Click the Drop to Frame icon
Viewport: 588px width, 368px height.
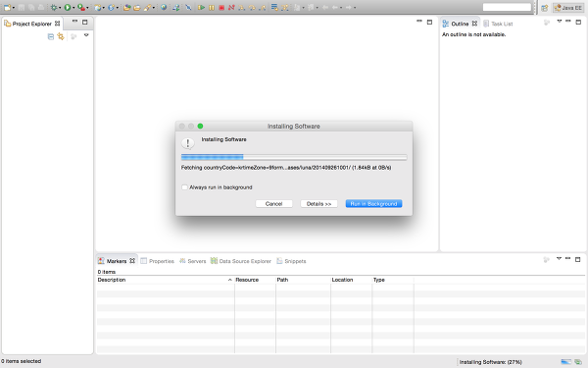(x=274, y=7)
